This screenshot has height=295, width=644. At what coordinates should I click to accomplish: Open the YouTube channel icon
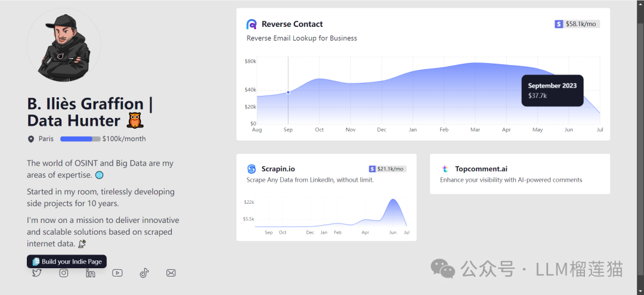[x=117, y=273]
